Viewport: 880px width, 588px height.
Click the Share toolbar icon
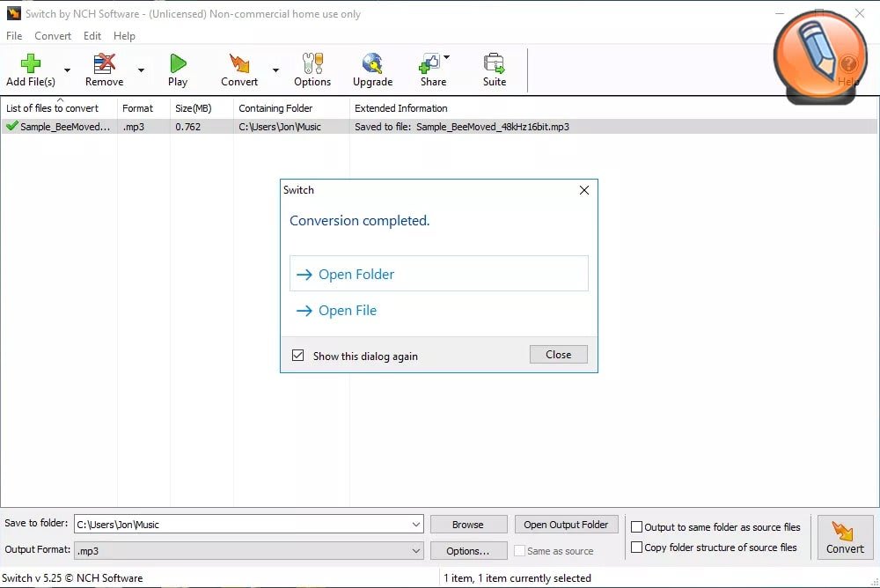(x=430, y=63)
